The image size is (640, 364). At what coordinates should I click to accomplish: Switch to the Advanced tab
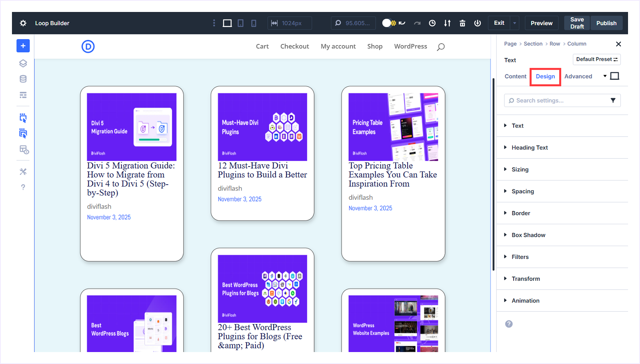[x=578, y=76]
